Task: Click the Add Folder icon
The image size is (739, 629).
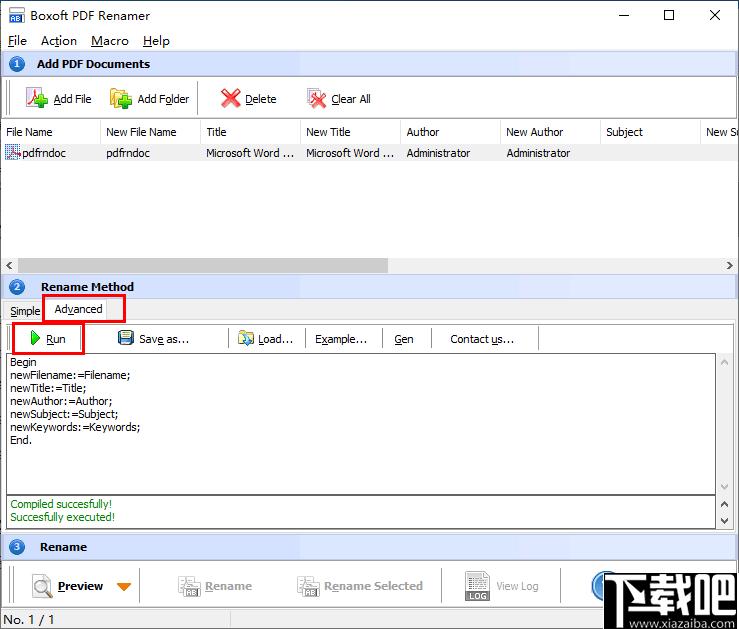Action: pos(121,98)
